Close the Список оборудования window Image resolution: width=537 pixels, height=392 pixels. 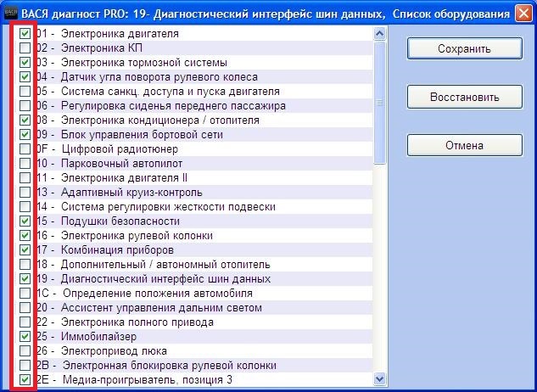523,14
